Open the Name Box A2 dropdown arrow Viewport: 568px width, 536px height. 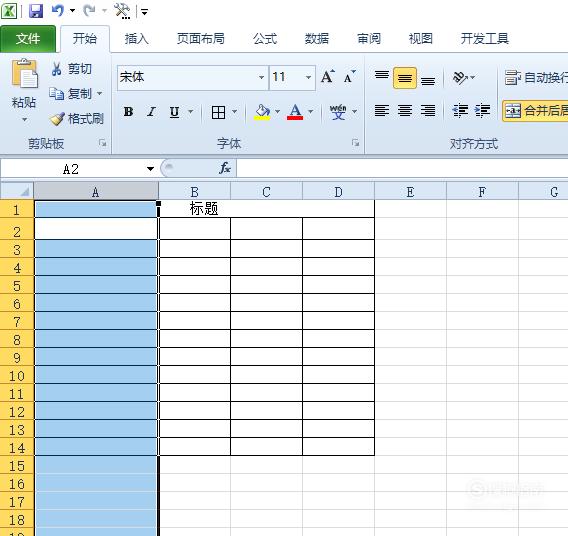[x=150, y=169]
